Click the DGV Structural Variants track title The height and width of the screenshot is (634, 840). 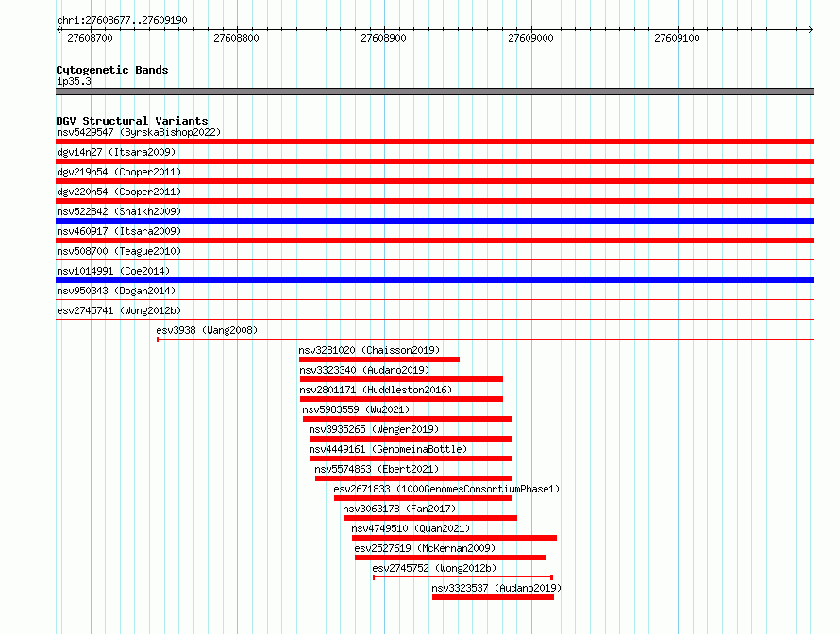(132, 121)
